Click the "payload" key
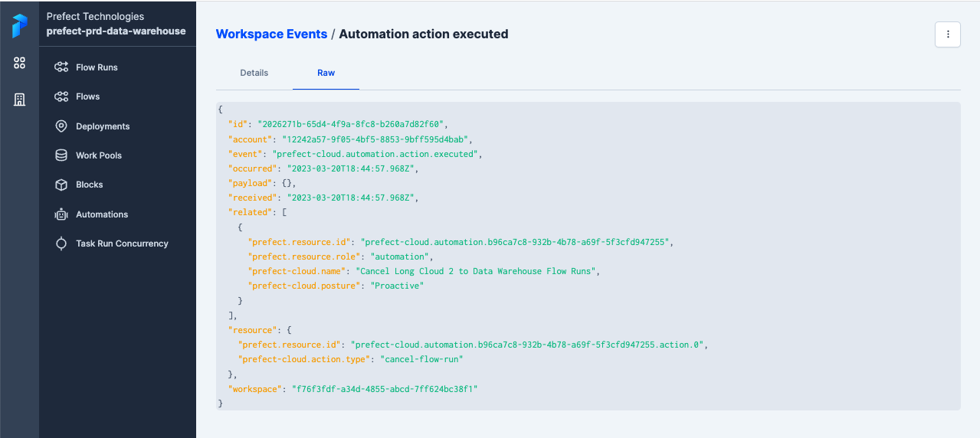Image resolution: width=980 pixels, height=438 pixels. point(250,183)
